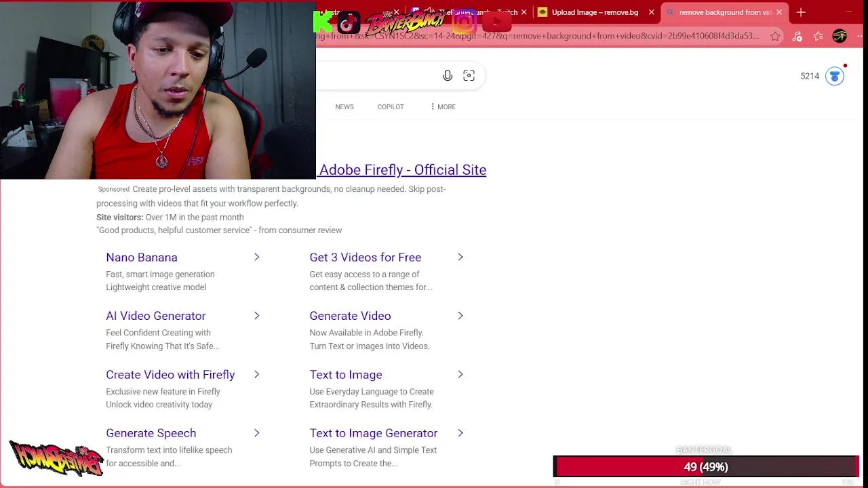Viewport: 868px width, 488px height.
Task: Click 'Now Available in Adobe Firefly' description
Action: [366, 333]
